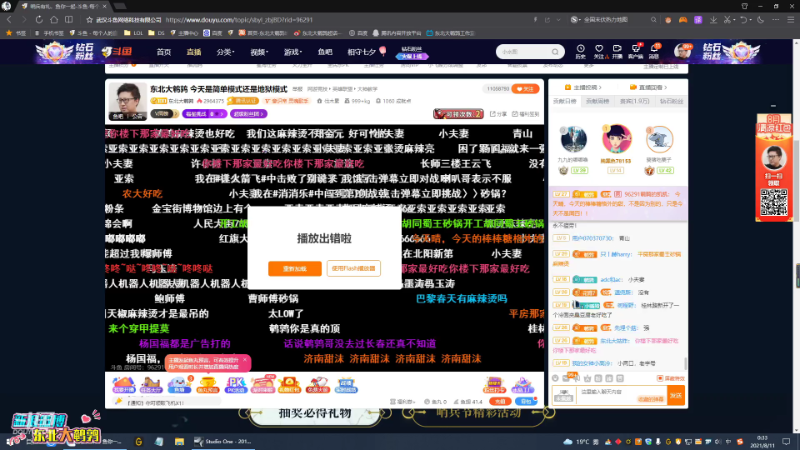Click the Use Flash player button
800x450 pixels.
coord(354,268)
